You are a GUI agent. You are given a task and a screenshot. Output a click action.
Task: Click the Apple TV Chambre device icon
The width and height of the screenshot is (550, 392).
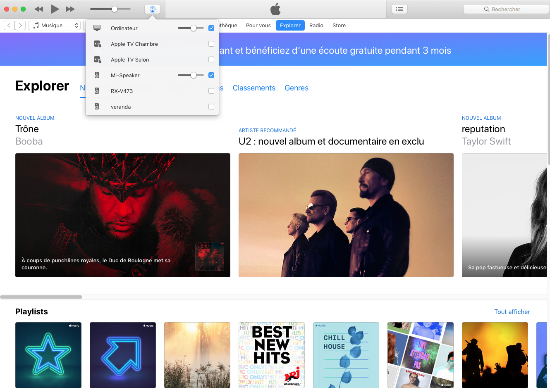tap(97, 44)
